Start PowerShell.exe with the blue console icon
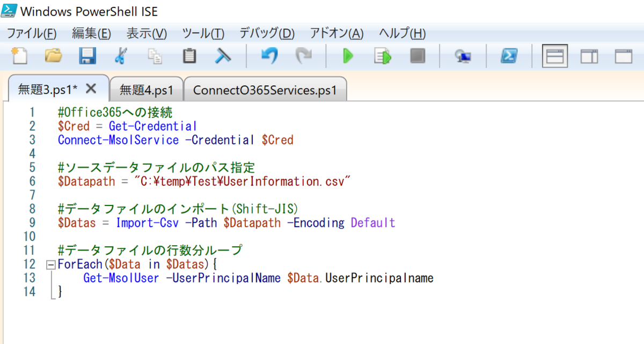Screen dimensions: 644x344 tap(508, 56)
